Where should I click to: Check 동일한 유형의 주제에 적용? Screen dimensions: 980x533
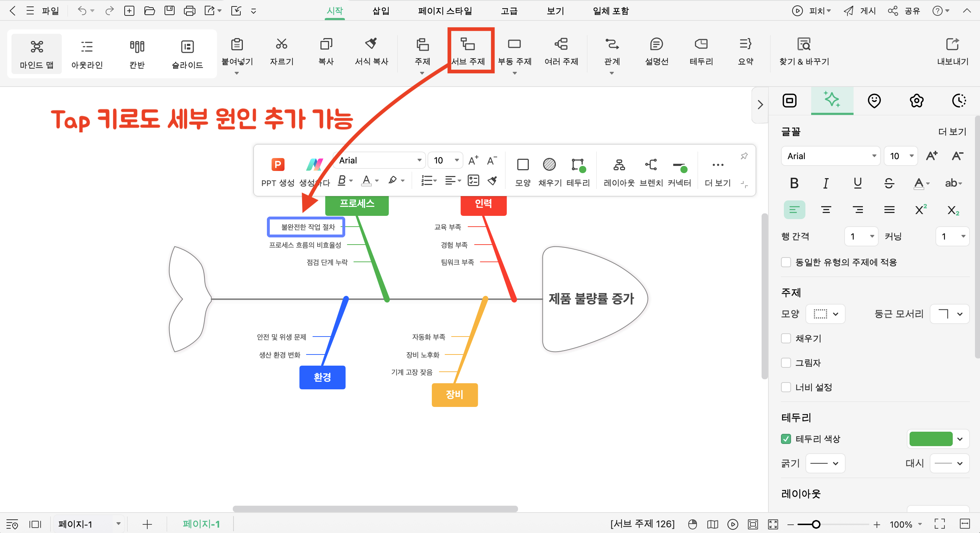pyautogui.click(x=786, y=262)
